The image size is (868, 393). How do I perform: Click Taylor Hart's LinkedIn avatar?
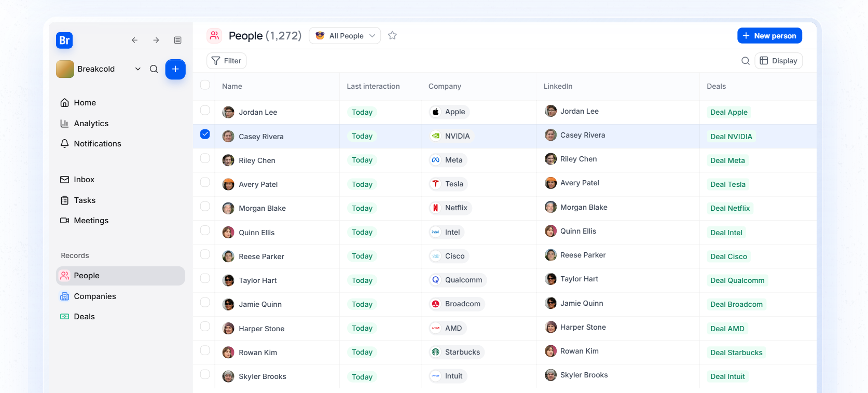click(550, 279)
